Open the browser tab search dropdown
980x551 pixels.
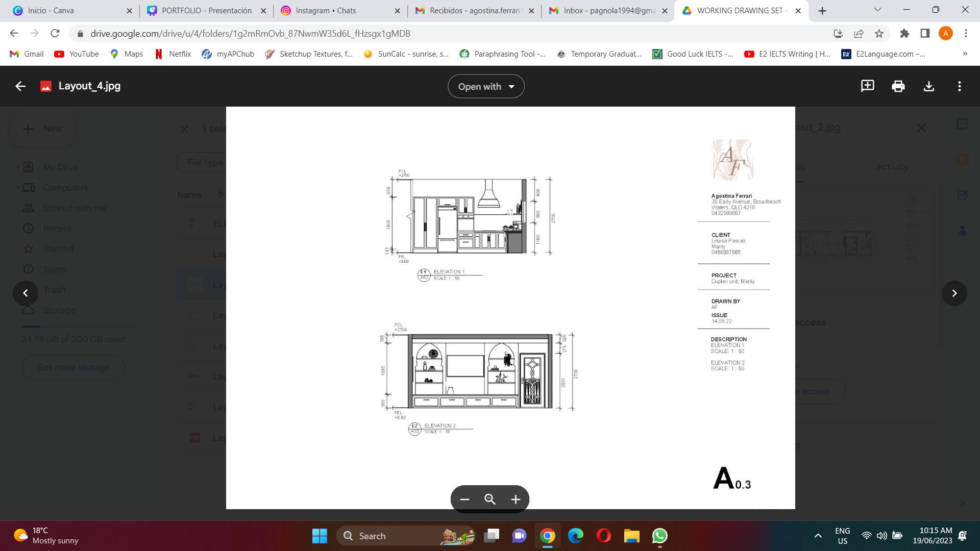877,10
